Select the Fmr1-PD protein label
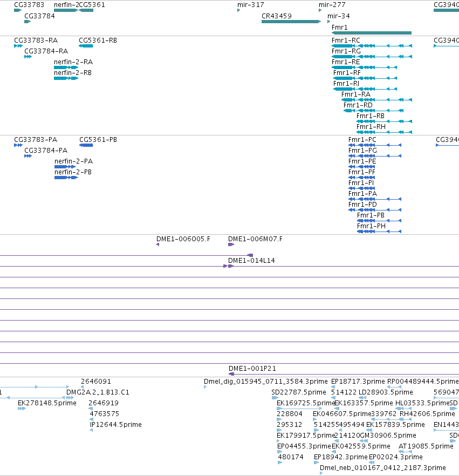 362,205
